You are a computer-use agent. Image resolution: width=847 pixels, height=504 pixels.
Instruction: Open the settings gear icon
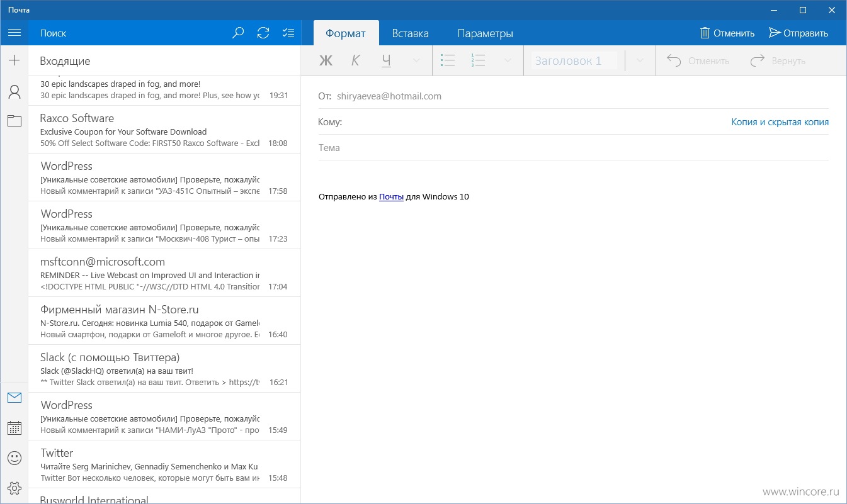click(x=14, y=488)
